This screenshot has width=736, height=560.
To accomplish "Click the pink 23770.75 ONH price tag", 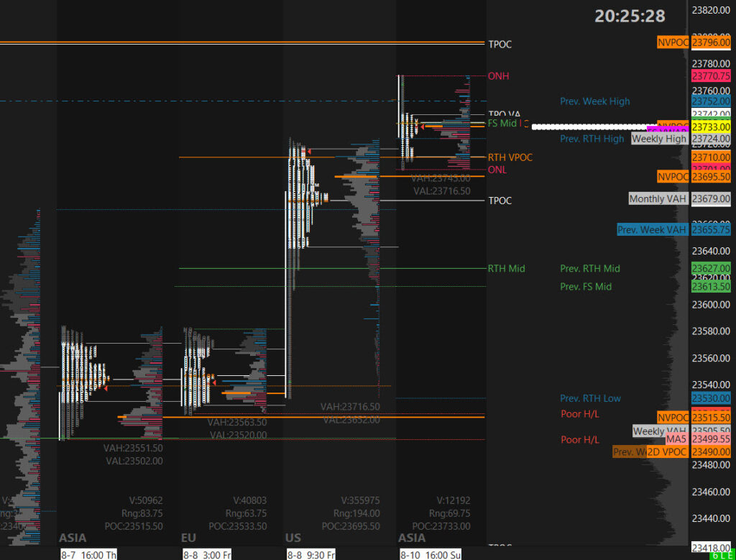I will pyautogui.click(x=711, y=75).
